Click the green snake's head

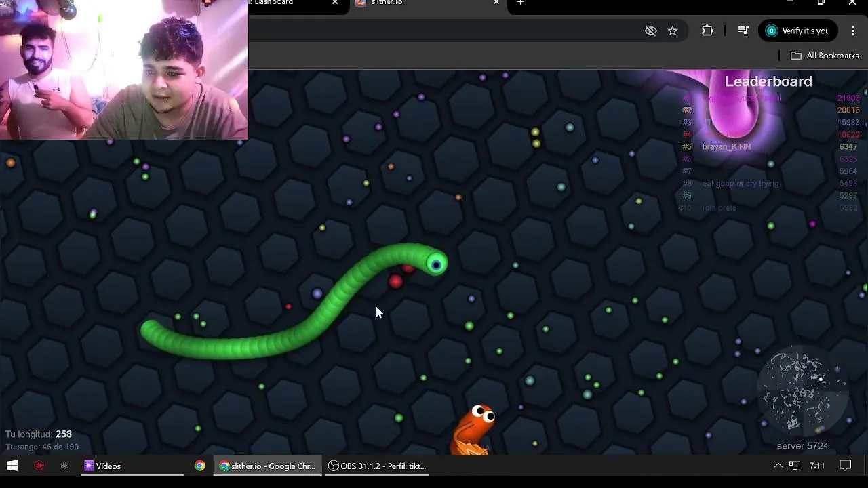click(435, 264)
